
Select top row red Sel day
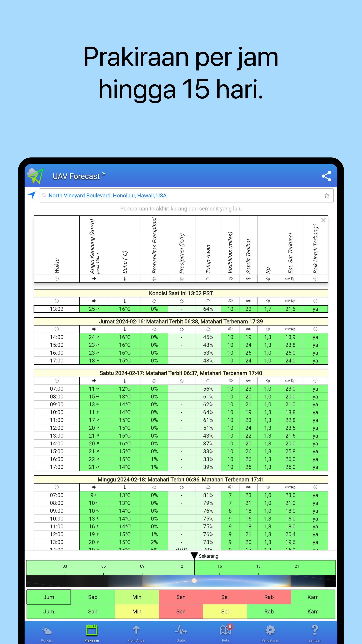click(x=225, y=597)
